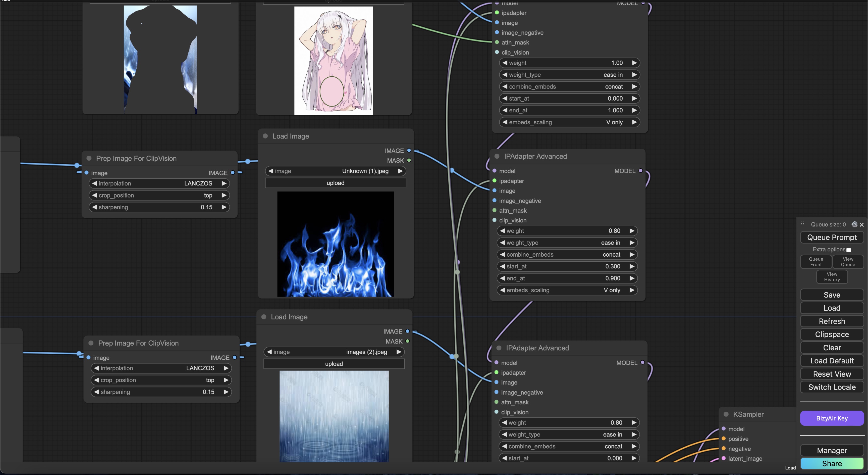The width and height of the screenshot is (868, 475).
Task: Click IMAGE output port of fire Load Image
Action: click(409, 150)
